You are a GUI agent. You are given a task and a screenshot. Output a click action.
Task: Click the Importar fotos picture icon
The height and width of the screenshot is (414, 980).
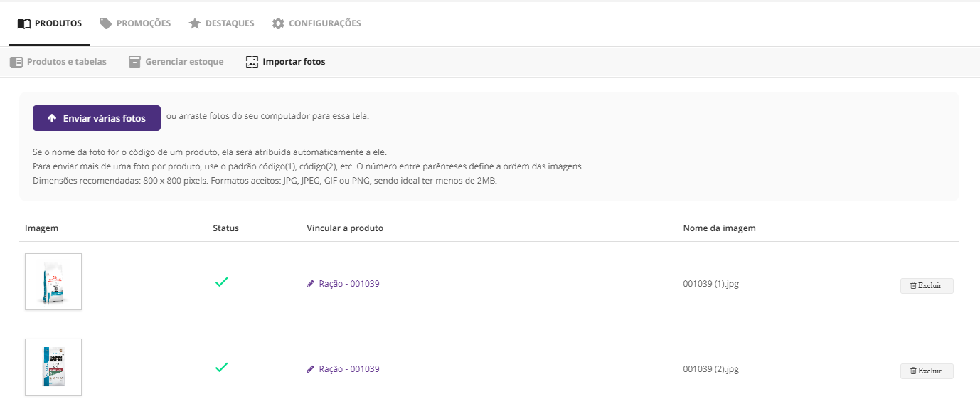click(x=252, y=62)
